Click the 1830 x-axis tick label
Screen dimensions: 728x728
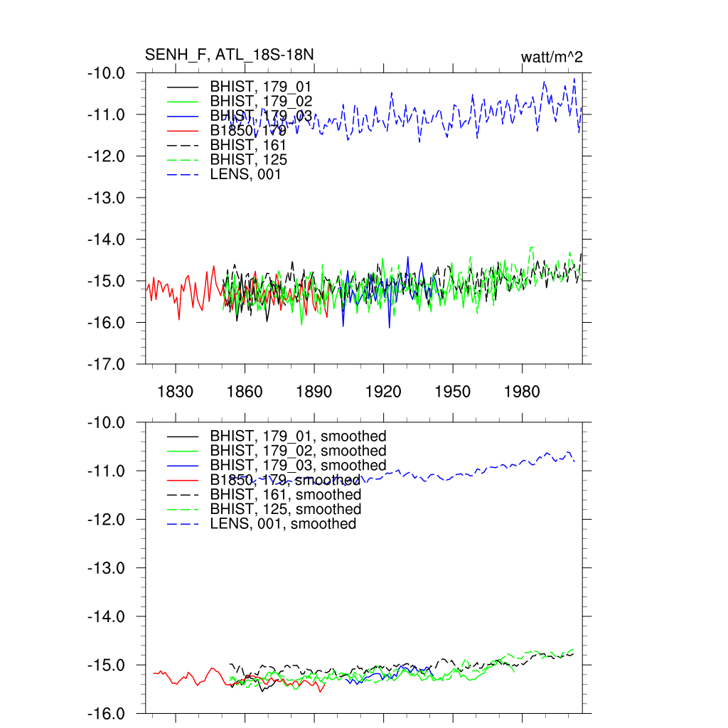tap(175, 392)
